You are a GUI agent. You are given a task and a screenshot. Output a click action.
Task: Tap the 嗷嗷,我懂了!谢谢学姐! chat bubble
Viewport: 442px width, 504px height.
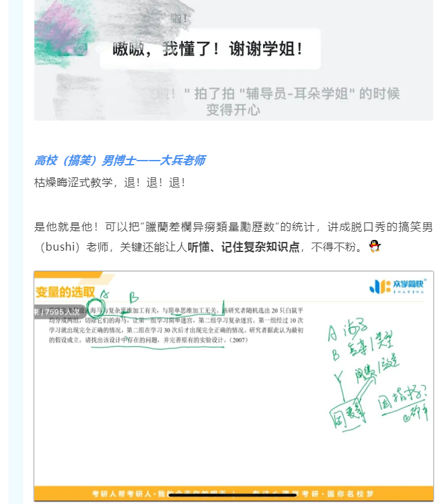(210, 49)
